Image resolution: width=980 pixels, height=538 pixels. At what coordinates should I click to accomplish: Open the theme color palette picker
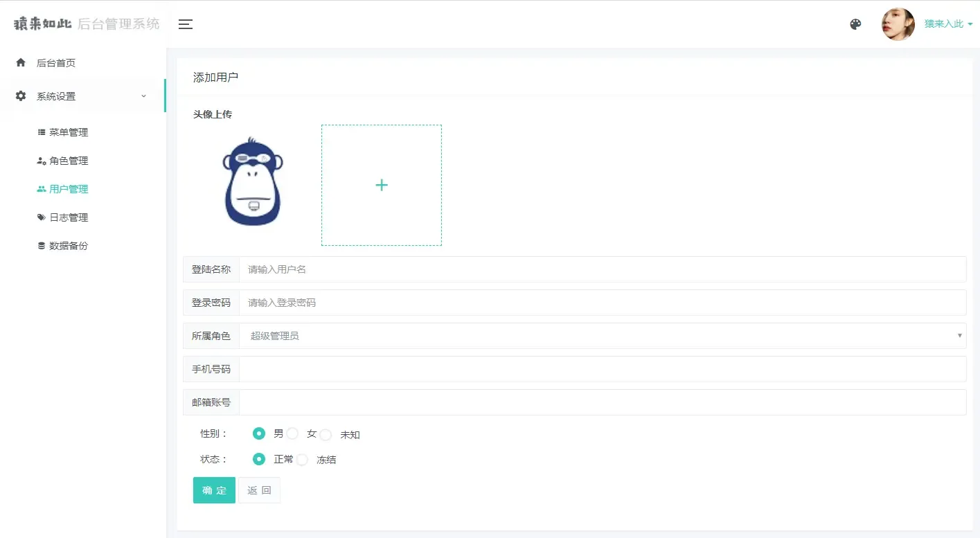855,23
